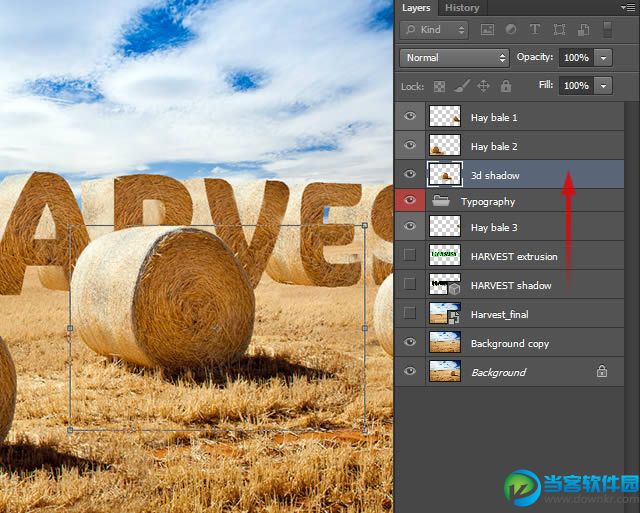Lock all padlock icon
Screen dimensions: 640x513
pyautogui.click(x=506, y=86)
